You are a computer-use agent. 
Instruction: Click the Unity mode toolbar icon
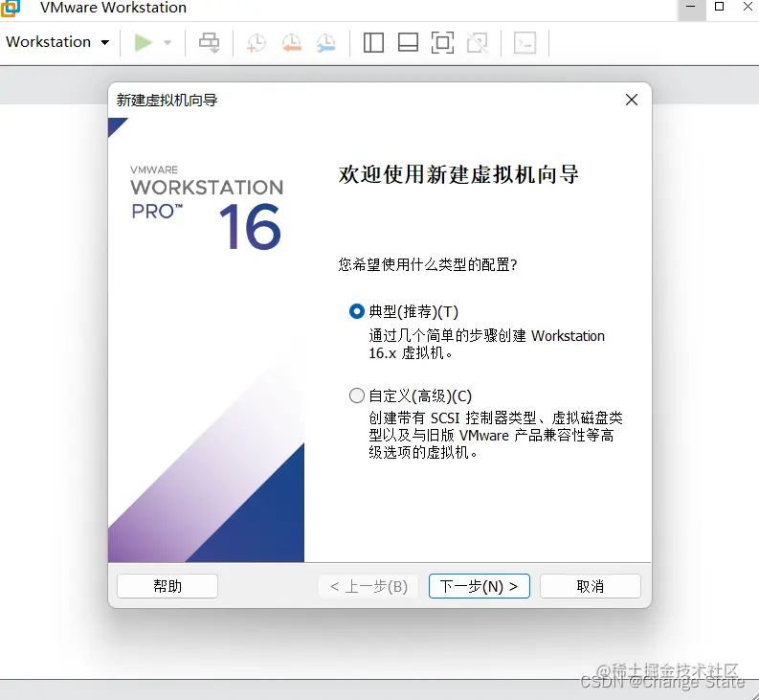click(478, 43)
